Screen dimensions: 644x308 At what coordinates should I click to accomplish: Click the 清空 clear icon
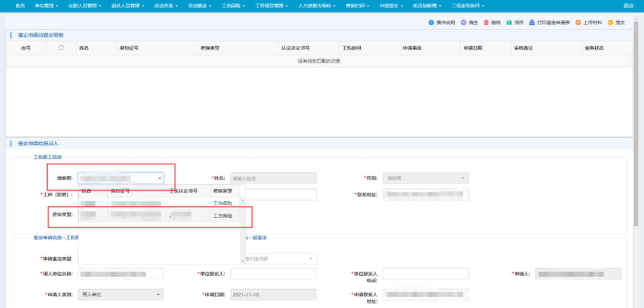pyautogui.click(x=463, y=23)
